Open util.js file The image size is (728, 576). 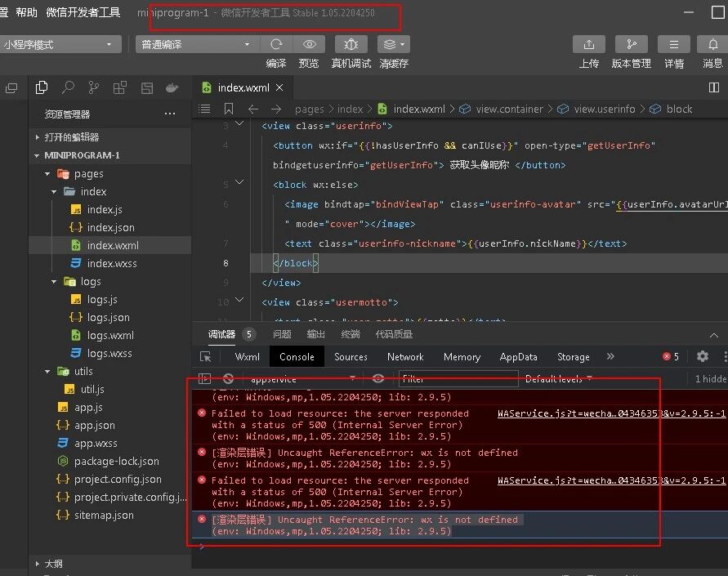[92, 389]
